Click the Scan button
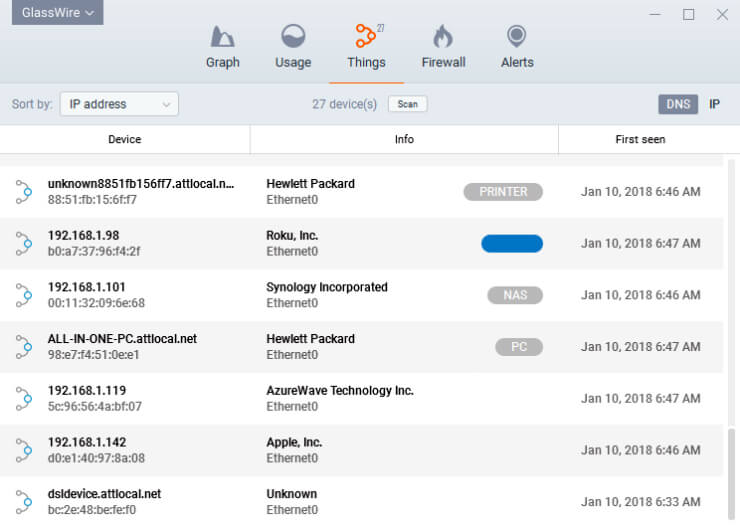This screenshot has width=740, height=528. (408, 104)
